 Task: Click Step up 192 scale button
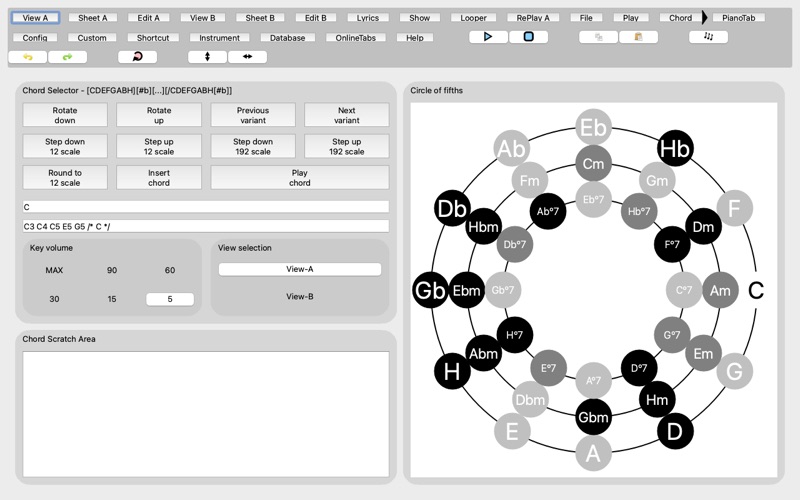click(346, 146)
